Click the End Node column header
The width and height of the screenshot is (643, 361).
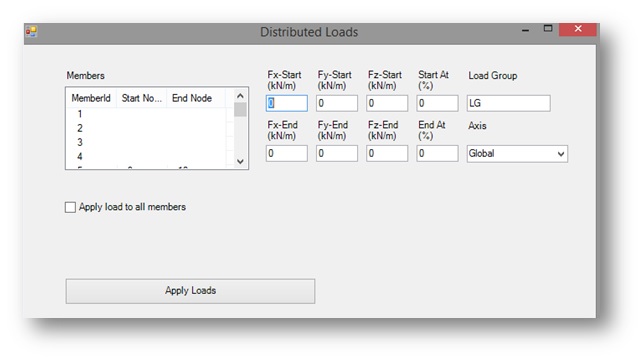point(196,98)
